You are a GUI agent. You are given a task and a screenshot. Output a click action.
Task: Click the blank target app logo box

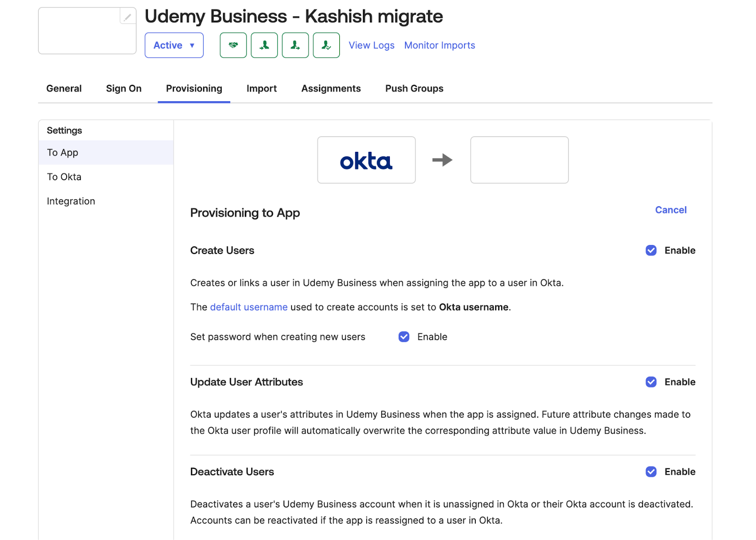(x=520, y=160)
